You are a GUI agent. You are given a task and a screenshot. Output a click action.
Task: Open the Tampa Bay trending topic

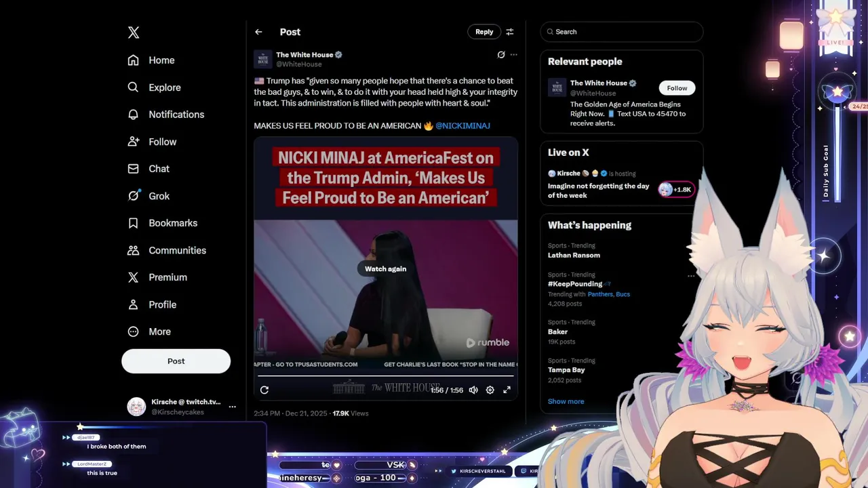click(566, 370)
